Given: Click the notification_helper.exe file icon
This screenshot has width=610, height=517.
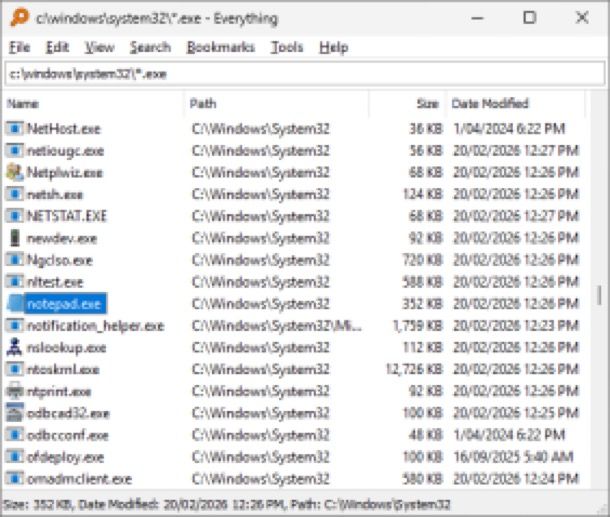Looking at the screenshot, I should point(15,326).
